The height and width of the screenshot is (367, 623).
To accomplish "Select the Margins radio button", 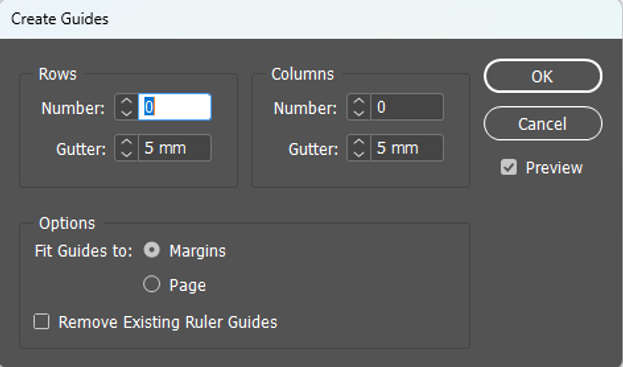I will click(151, 250).
